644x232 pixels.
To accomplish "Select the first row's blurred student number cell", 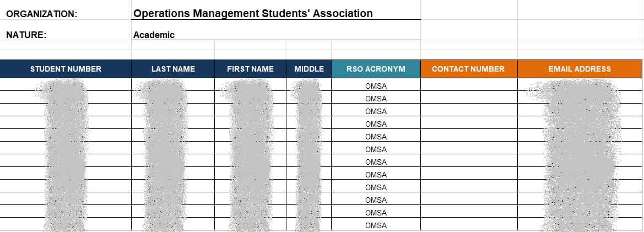I will 66,84.
